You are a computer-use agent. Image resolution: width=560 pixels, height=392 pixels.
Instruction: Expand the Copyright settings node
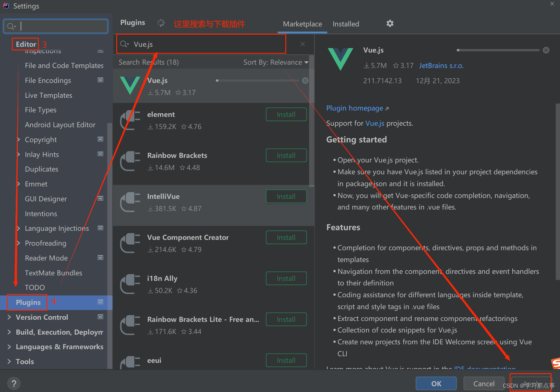(19, 139)
